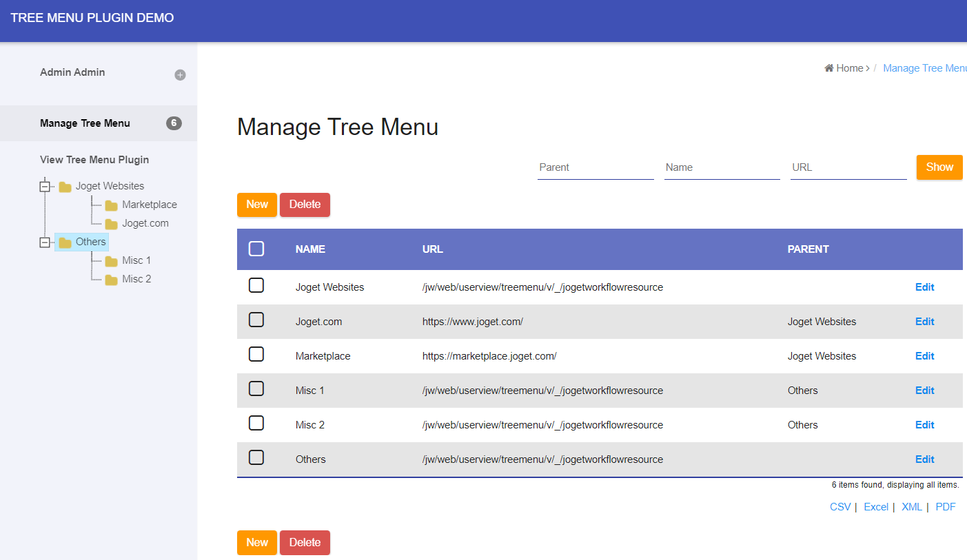The height and width of the screenshot is (560, 967).
Task: Click the bottom Delete button
Action: coord(305,543)
